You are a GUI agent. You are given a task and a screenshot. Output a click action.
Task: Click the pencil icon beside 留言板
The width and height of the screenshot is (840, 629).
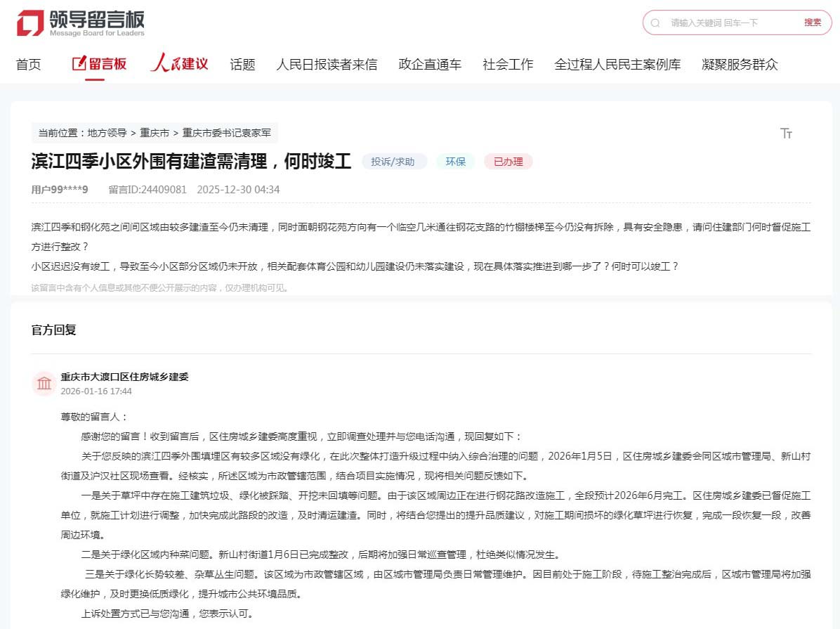point(77,63)
